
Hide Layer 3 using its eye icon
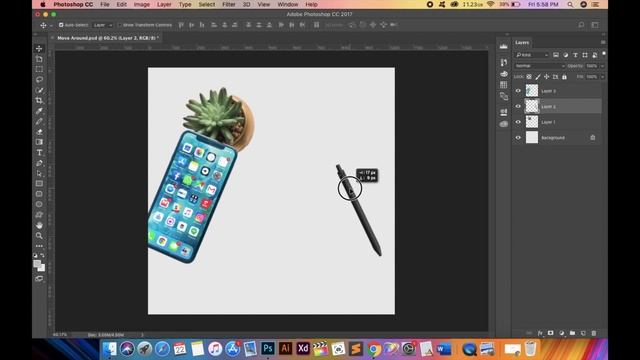coord(518,91)
